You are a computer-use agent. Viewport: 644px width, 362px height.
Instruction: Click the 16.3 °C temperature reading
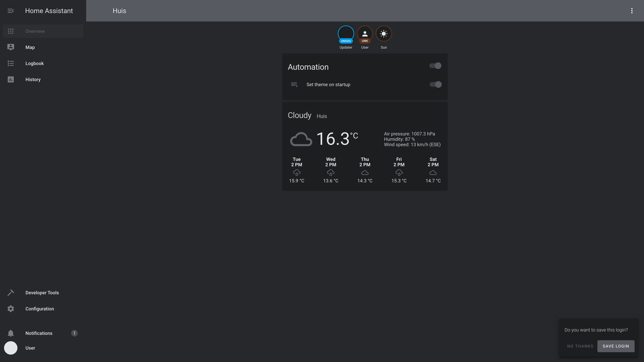click(x=337, y=139)
